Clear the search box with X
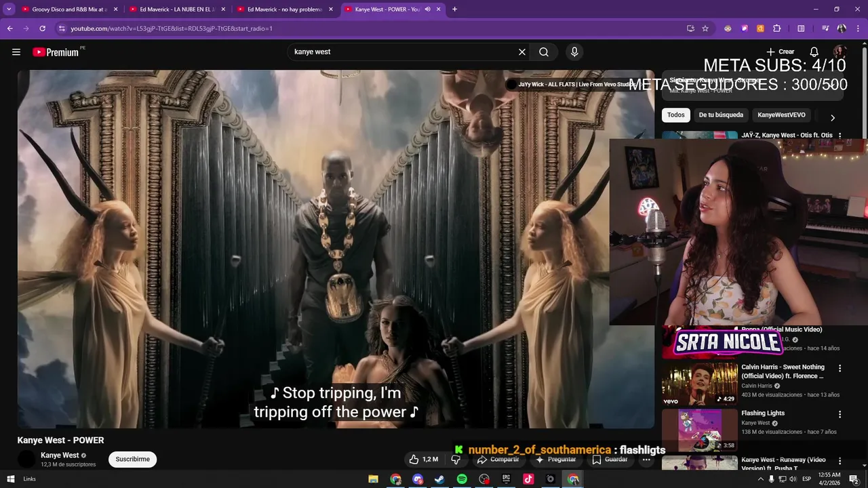 (x=522, y=52)
